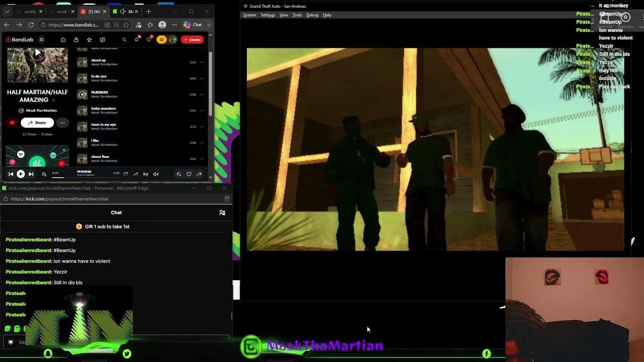Screen dimensions: 644x362
Task: Open the System menu in GTA window
Action: (x=250, y=15)
